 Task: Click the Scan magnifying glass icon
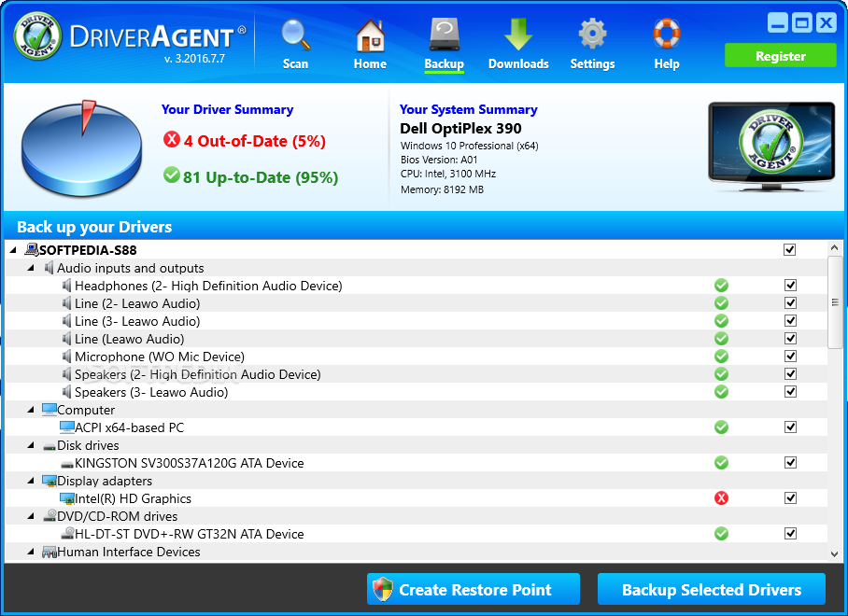click(295, 35)
